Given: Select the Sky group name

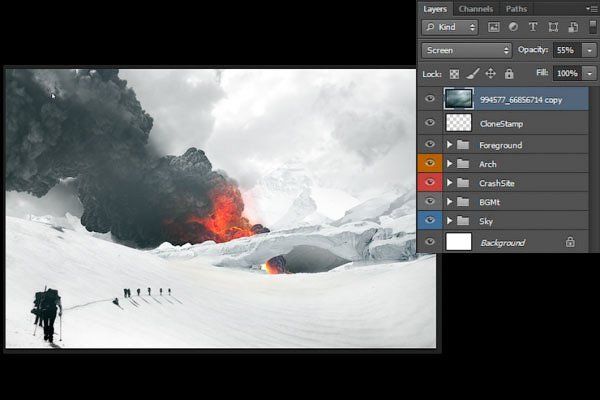Looking at the screenshot, I should click(x=486, y=221).
